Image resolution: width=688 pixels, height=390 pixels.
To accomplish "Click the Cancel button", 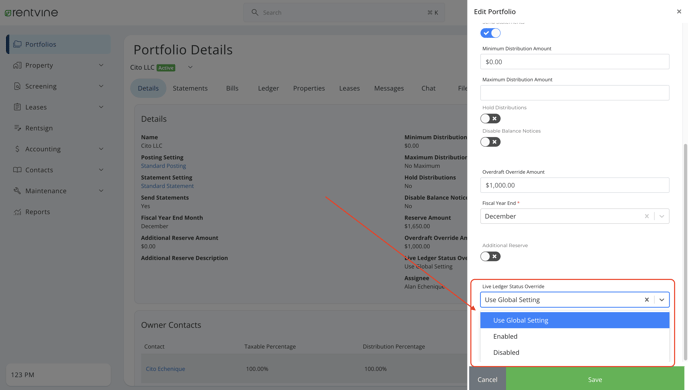I will coord(487,379).
